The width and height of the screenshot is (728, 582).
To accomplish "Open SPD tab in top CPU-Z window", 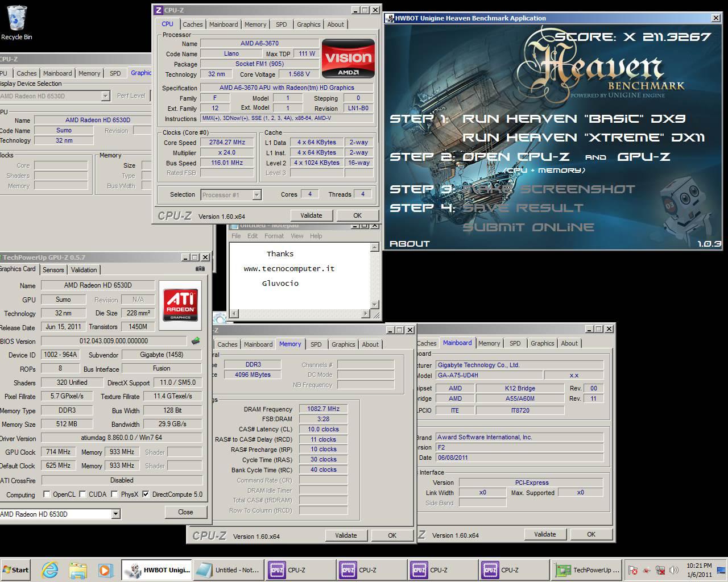I will [x=281, y=24].
